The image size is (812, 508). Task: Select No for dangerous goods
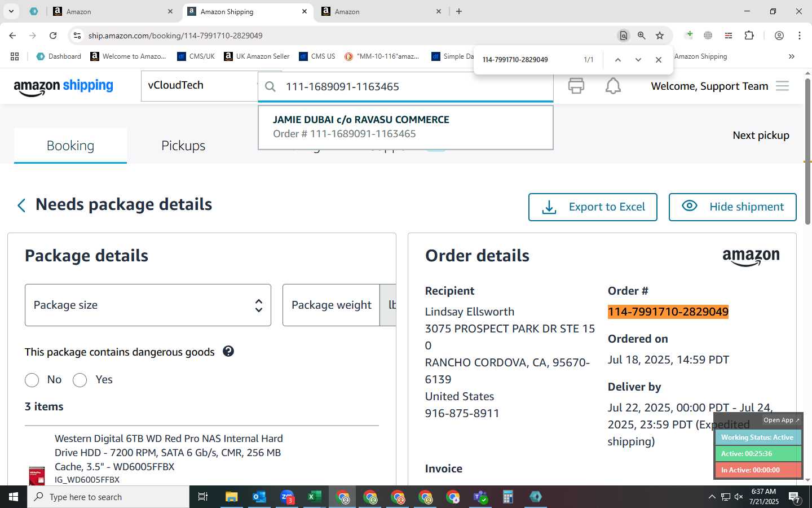coord(32,380)
